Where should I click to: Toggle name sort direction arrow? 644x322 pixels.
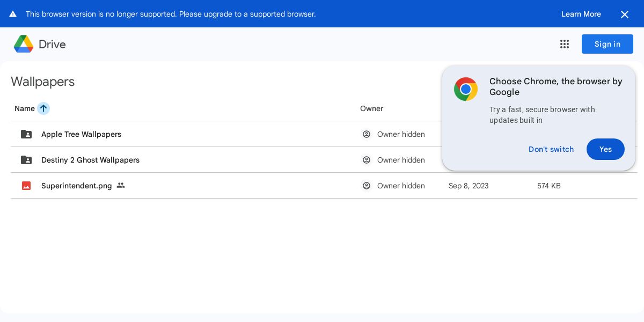pos(43,108)
